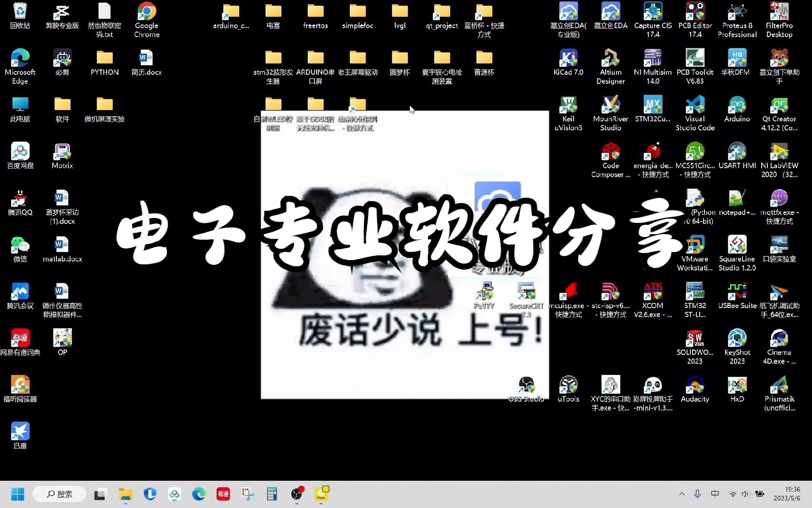Launch Proteus 8 Professional

tap(737, 20)
